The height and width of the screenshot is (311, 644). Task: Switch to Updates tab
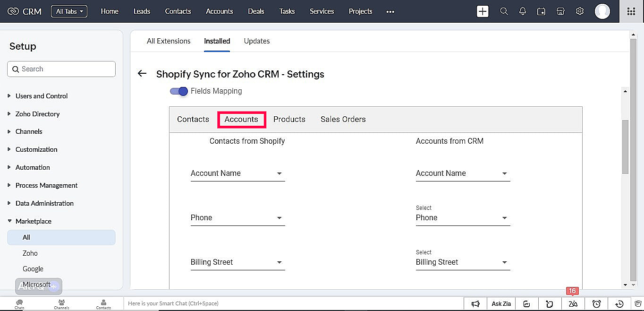pyautogui.click(x=257, y=41)
